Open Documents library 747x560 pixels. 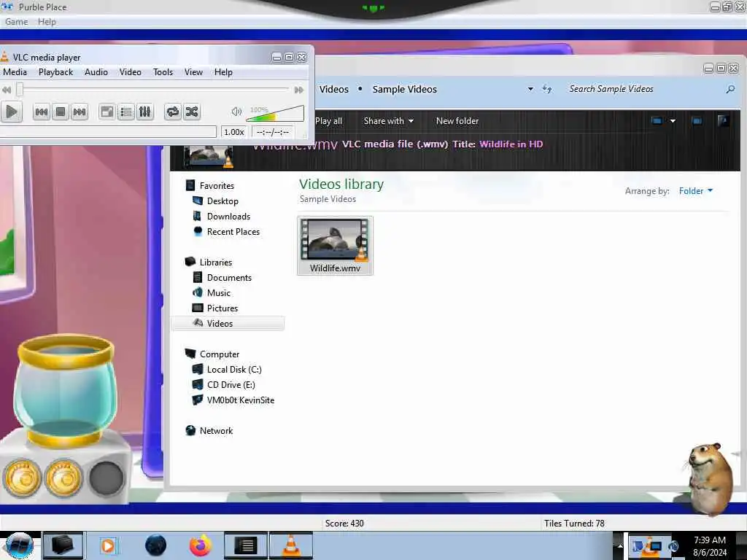tap(229, 278)
